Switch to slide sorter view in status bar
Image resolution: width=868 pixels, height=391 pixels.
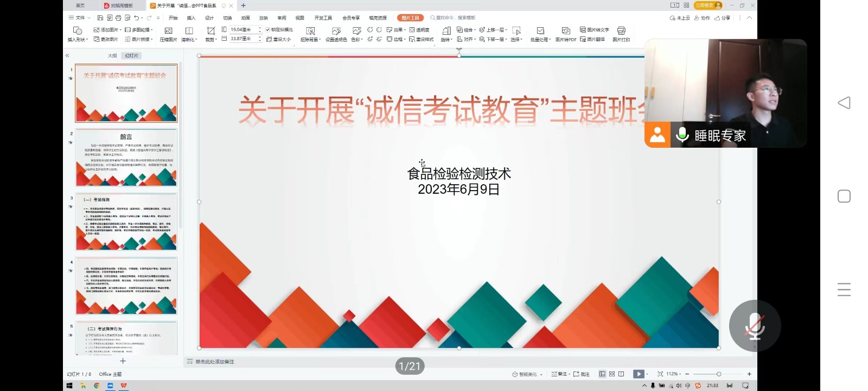612,374
